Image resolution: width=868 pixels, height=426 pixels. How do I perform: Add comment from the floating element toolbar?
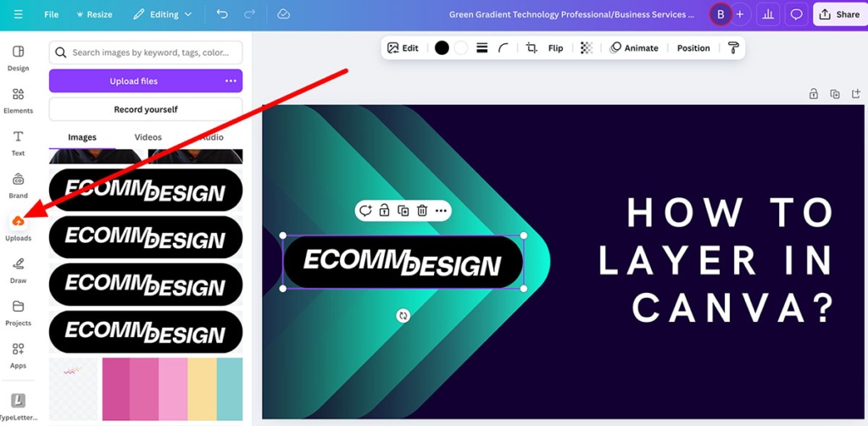(x=365, y=211)
